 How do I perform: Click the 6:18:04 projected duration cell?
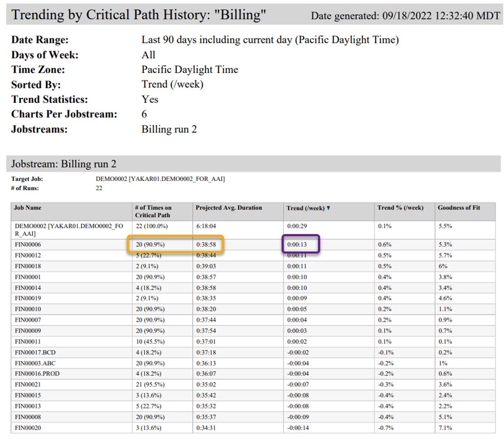[206, 226]
